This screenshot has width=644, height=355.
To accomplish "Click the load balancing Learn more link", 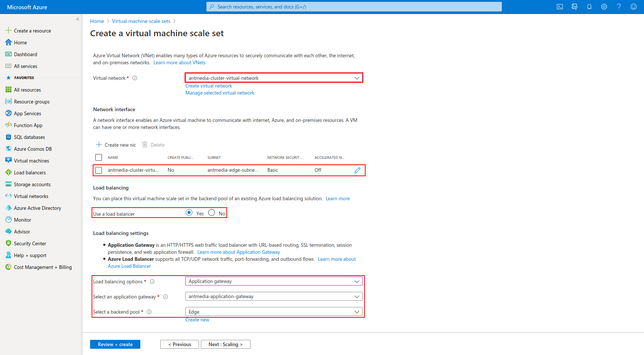I will point(338,199).
